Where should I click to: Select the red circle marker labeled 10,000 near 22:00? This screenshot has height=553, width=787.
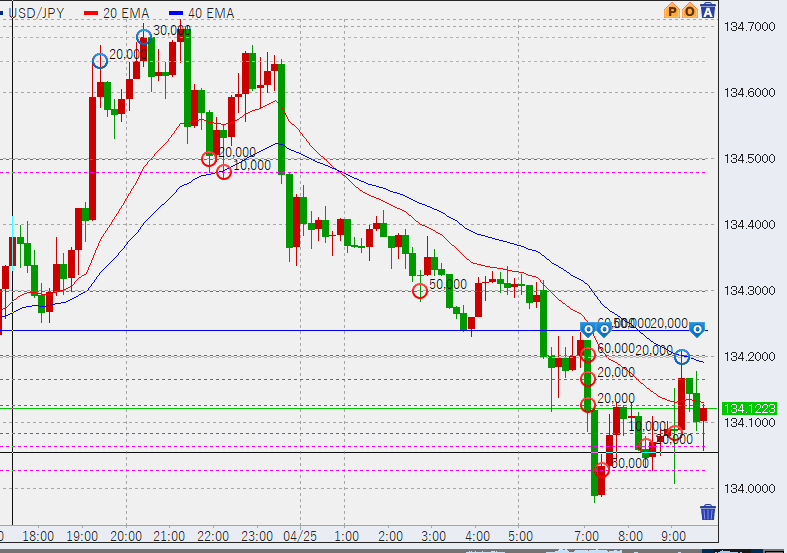(224, 172)
